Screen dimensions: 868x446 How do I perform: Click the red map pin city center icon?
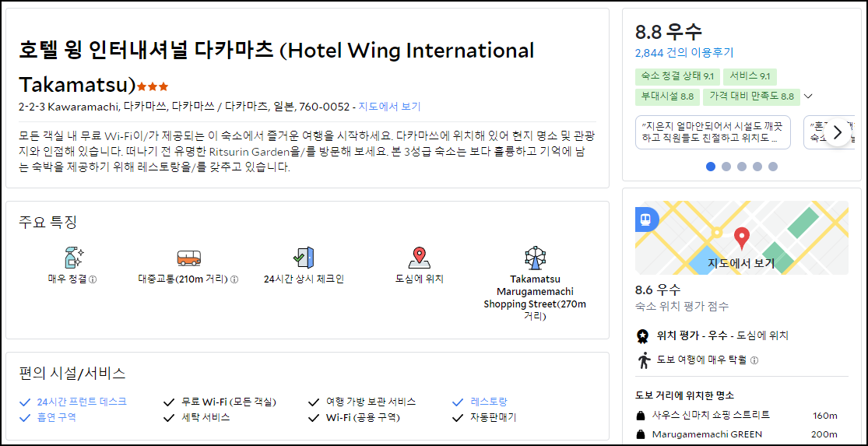pyautogui.click(x=420, y=258)
